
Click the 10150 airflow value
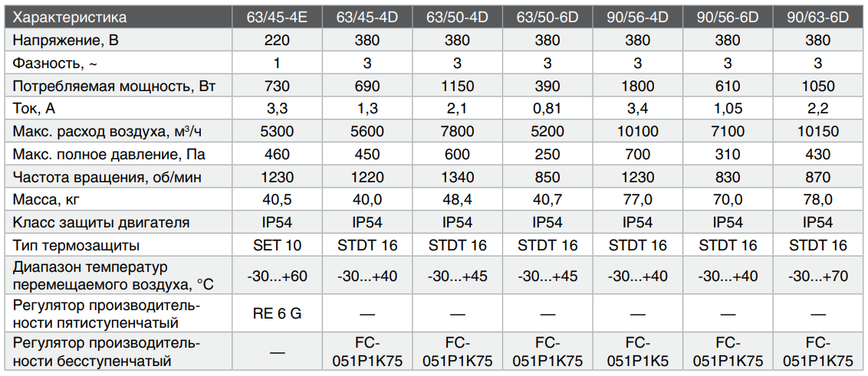coord(818,132)
